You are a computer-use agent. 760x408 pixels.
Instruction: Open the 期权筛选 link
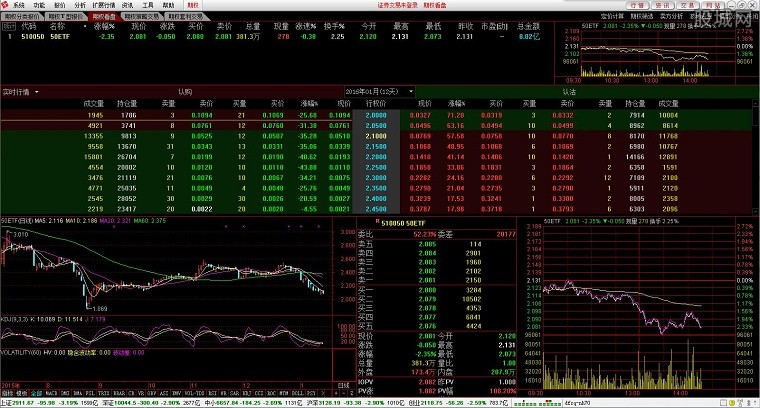coord(642,16)
